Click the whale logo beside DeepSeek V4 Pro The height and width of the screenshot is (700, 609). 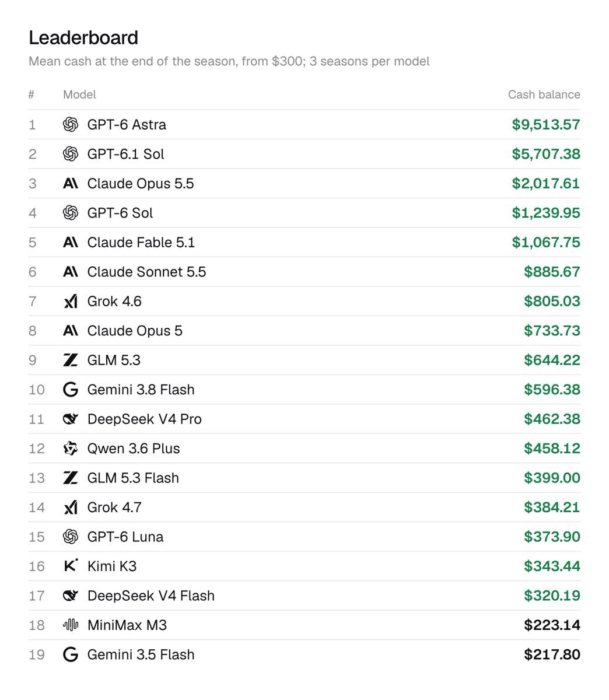(x=71, y=419)
